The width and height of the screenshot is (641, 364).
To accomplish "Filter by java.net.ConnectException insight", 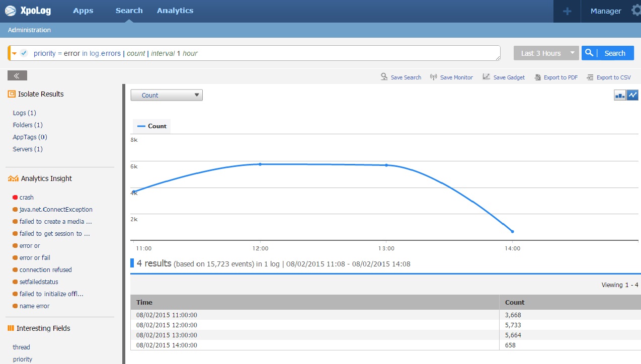I will click(56, 210).
